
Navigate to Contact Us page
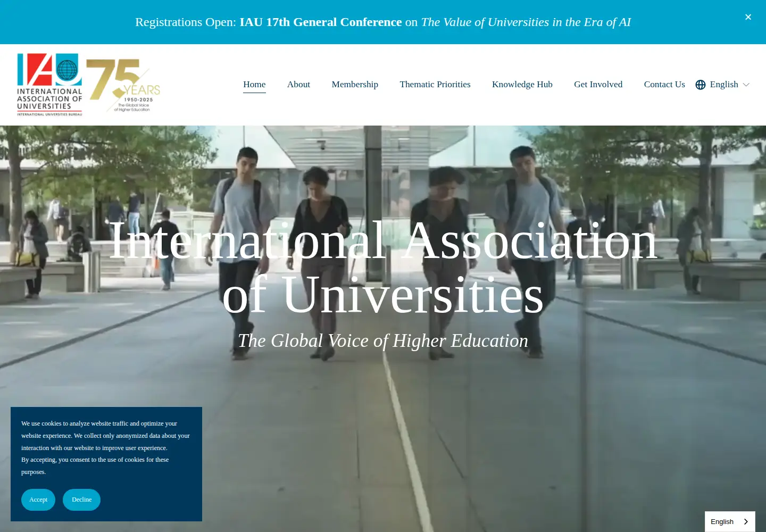point(664,84)
